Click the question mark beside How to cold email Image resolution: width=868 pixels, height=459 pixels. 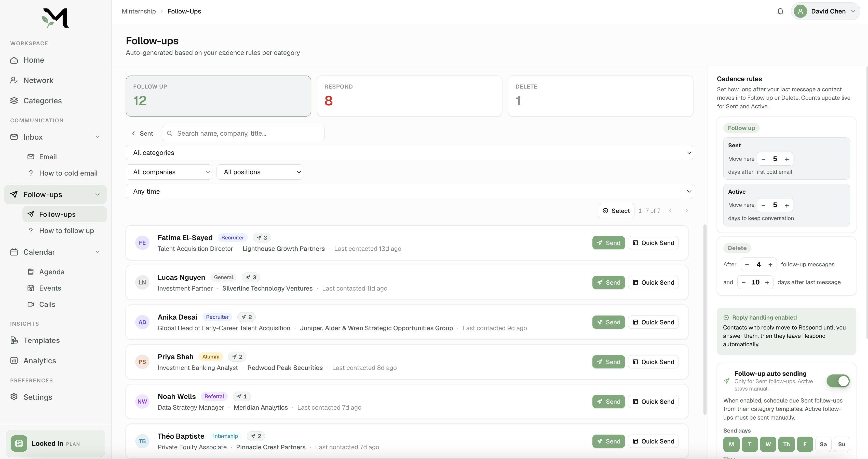pos(31,173)
